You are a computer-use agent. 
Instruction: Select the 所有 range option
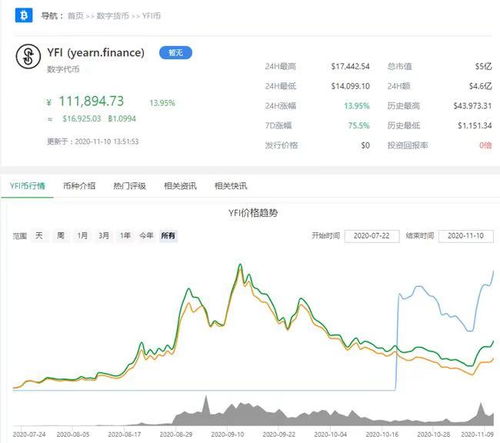(168, 236)
